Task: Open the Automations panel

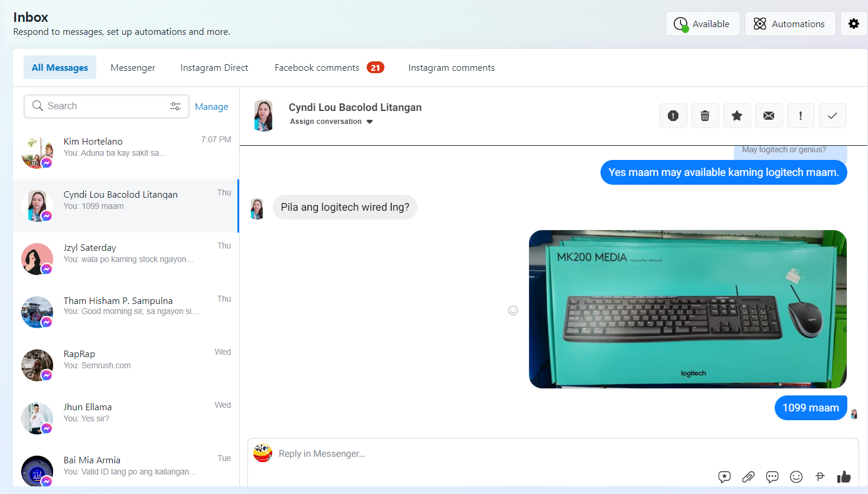Action: click(x=790, y=24)
